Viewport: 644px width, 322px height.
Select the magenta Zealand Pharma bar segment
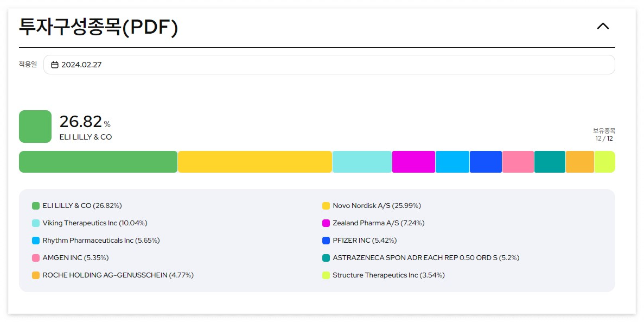(x=413, y=162)
